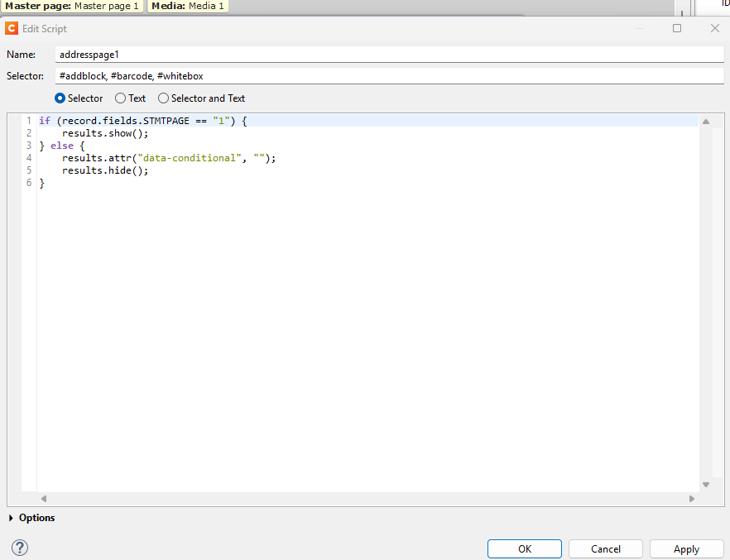Switch to the Media 1 tab
The width and height of the screenshot is (730, 560).
point(187,6)
